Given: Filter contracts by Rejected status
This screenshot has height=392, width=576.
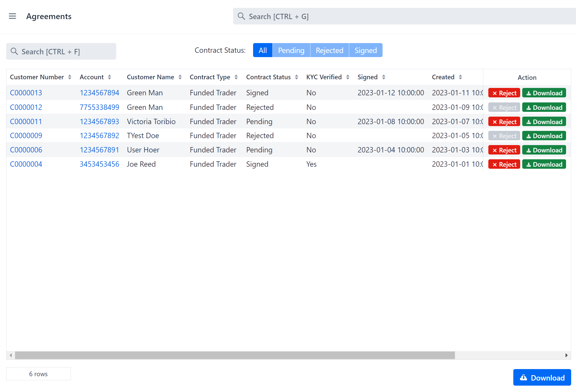Looking at the screenshot, I should pos(329,50).
